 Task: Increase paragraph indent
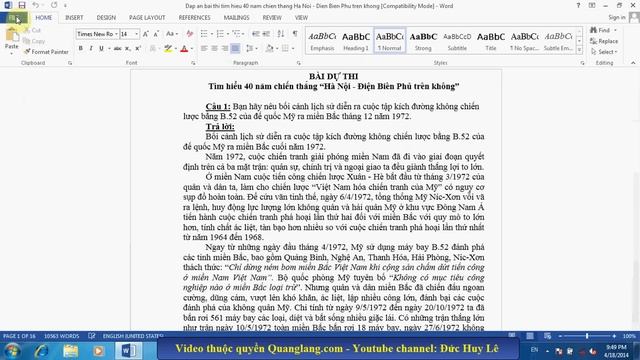coord(266,34)
